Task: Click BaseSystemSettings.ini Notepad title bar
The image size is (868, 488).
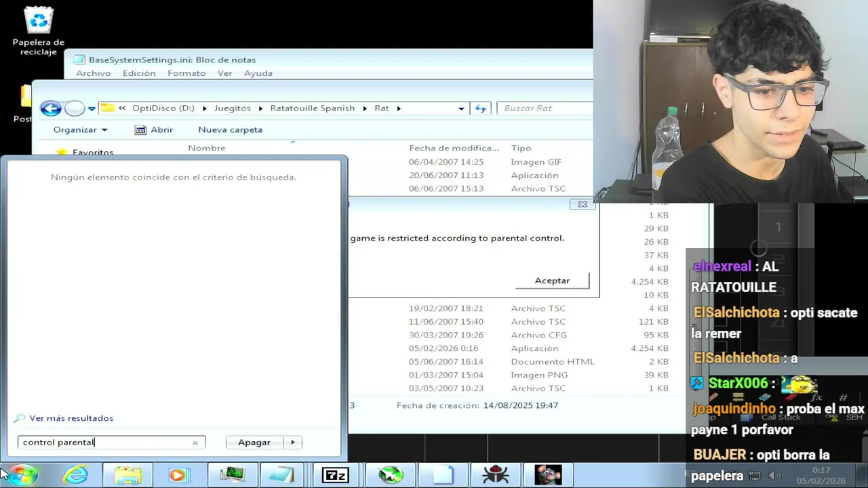Action: 329,60
